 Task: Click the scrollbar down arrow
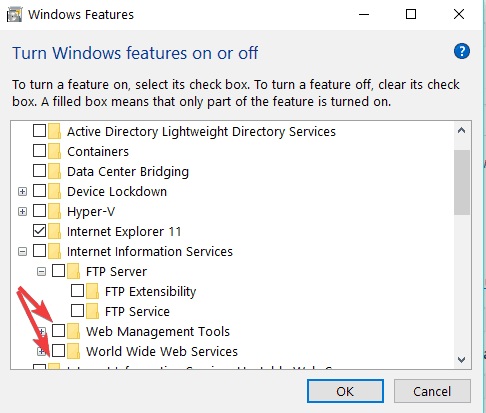[462, 360]
